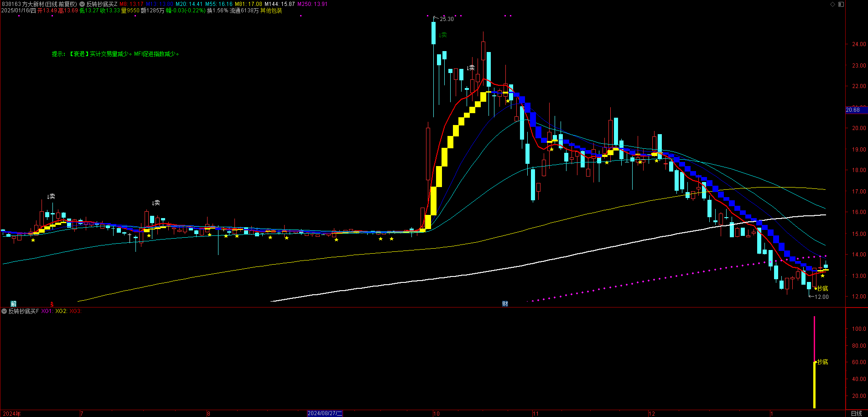The image size is (868, 417).
Task: Click the 25.30 high price annotation
Action: (x=447, y=19)
